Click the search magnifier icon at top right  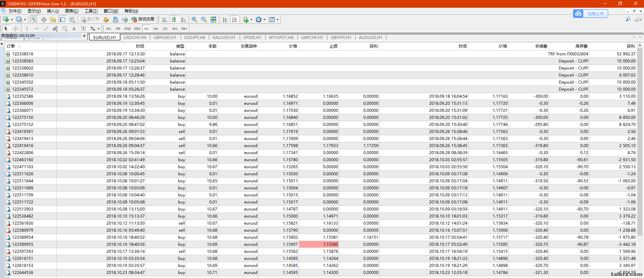click(x=628, y=19)
